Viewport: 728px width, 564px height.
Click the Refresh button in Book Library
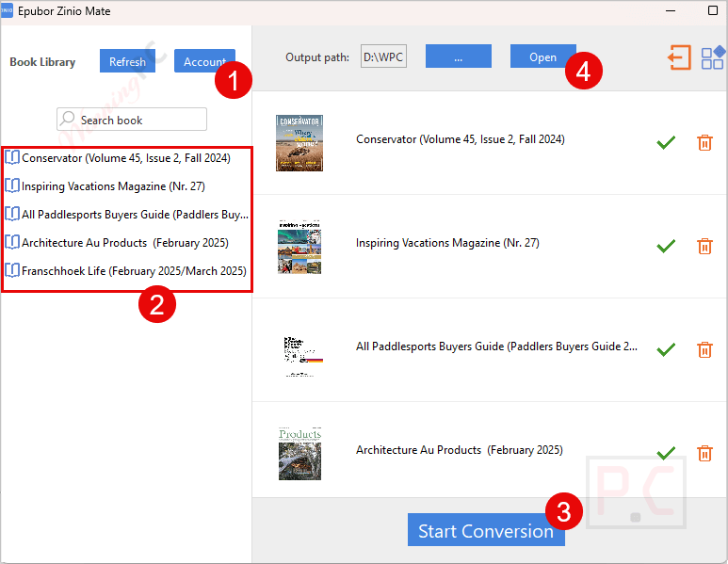click(127, 61)
